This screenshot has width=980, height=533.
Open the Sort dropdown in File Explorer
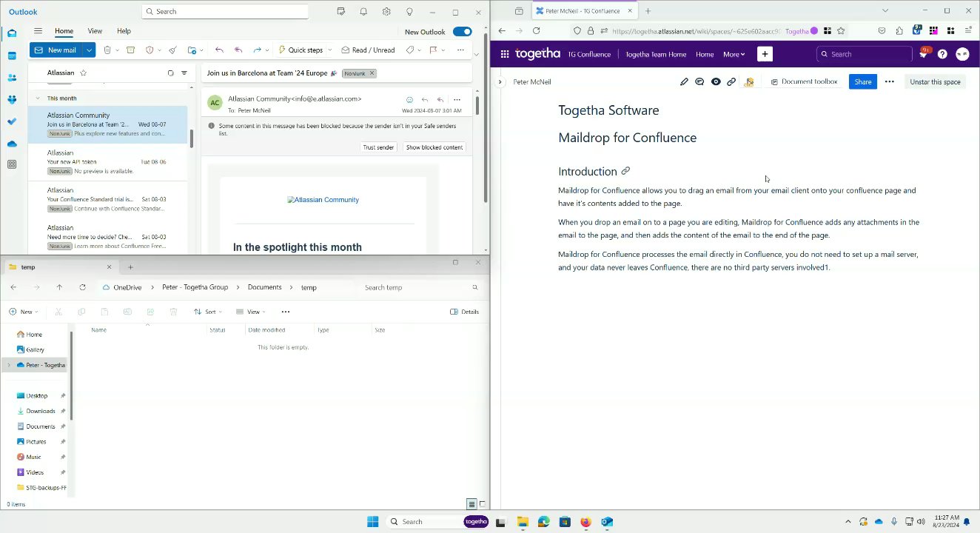(x=208, y=312)
